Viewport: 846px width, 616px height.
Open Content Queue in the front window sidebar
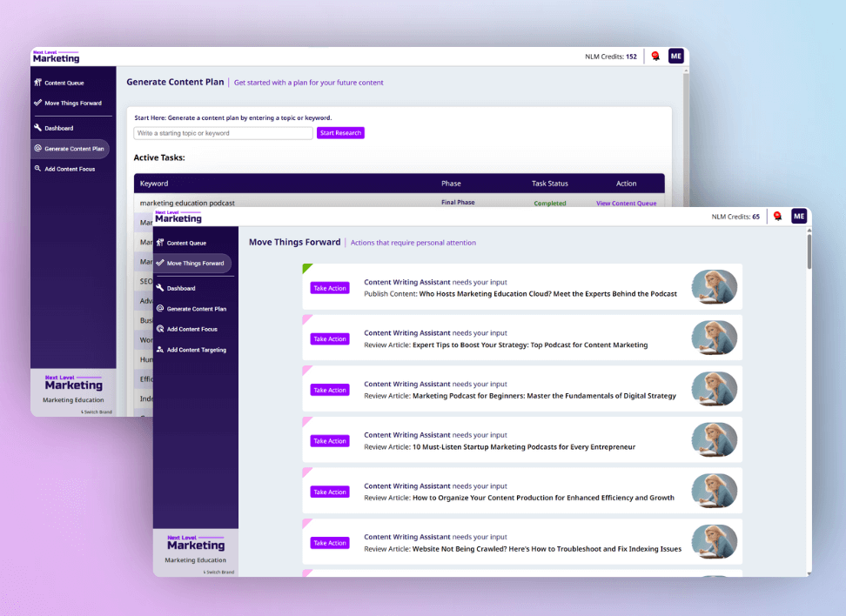[x=186, y=243]
